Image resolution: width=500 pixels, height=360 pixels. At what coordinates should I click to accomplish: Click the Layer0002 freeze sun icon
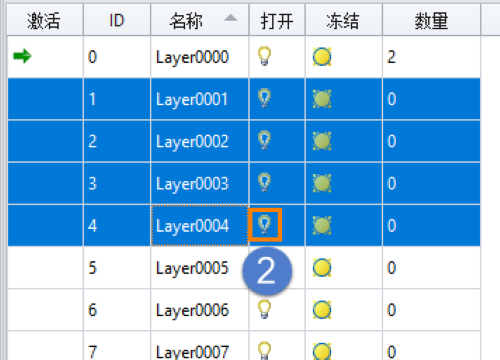tap(322, 141)
